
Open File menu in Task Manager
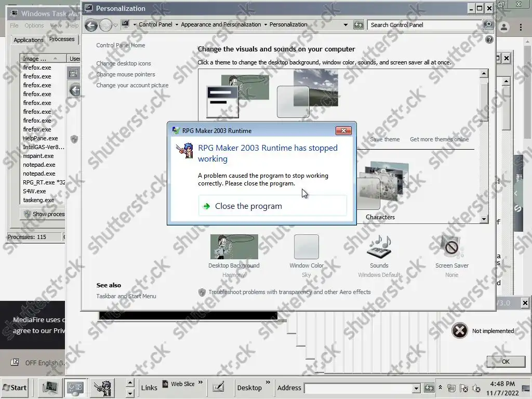[x=14, y=25]
